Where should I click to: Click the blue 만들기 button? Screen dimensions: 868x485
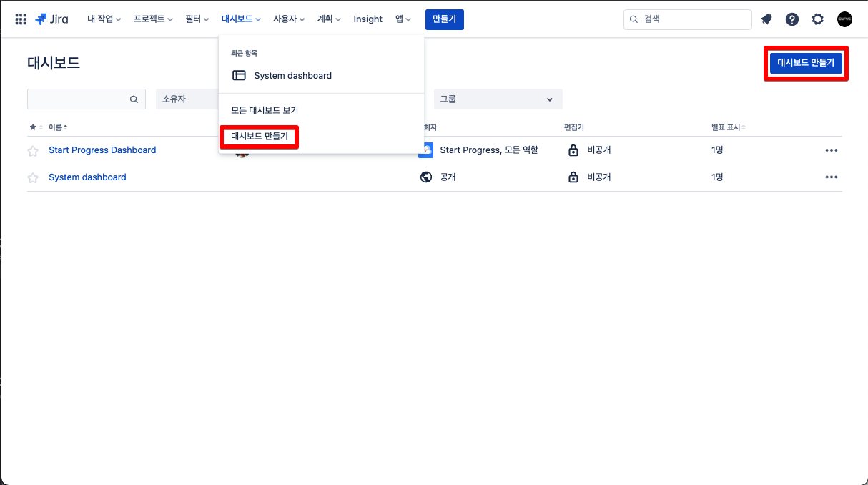pos(444,19)
